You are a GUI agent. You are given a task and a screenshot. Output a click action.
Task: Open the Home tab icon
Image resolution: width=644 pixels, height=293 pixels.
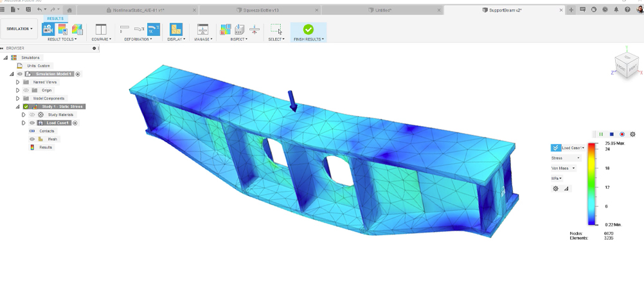click(69, 10)
